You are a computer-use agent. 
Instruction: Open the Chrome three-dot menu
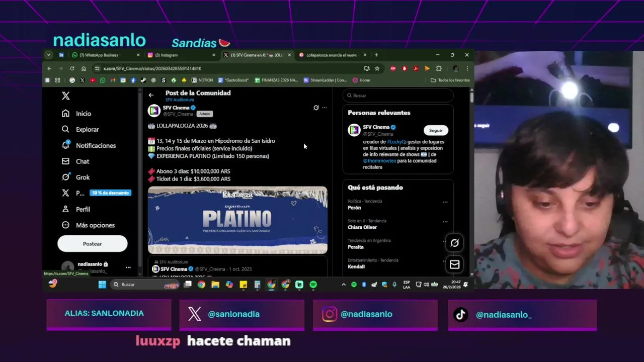click(x=467, y=68)
